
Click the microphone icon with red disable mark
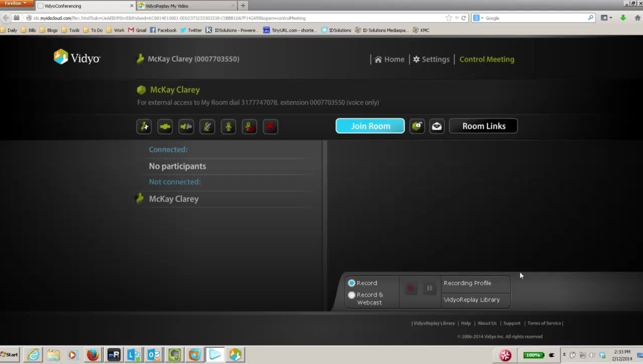tap(250, 127)
